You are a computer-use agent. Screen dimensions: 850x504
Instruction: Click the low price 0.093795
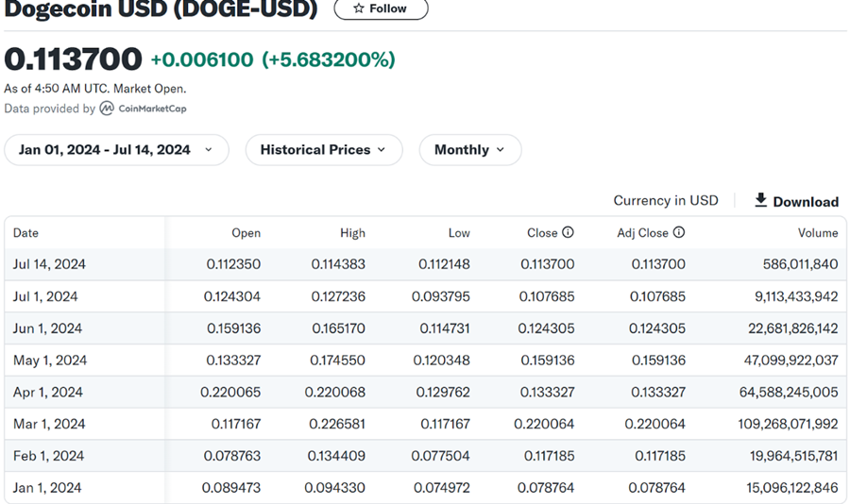(x=441, y=296)
